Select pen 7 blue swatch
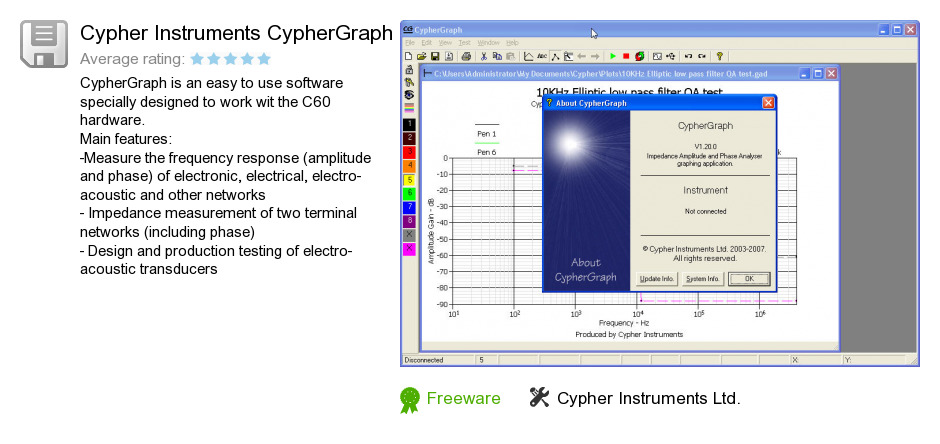The image size is (940, 444). [409, 207]
